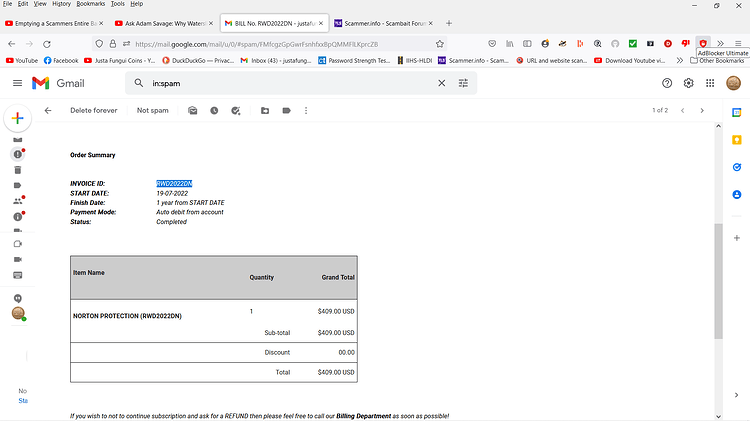
Task: Switch to Scammer.info Scambait Forum tab
Action: click(x=383, y=23)
